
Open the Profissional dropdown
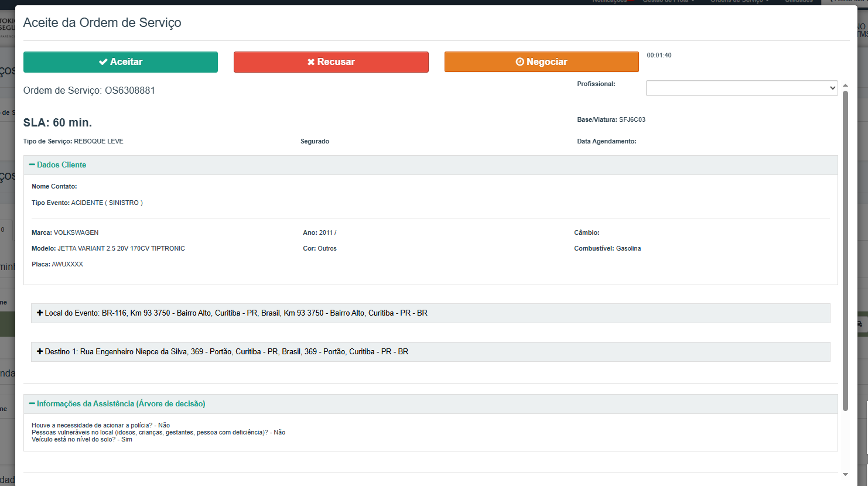[x=741, y=88]
